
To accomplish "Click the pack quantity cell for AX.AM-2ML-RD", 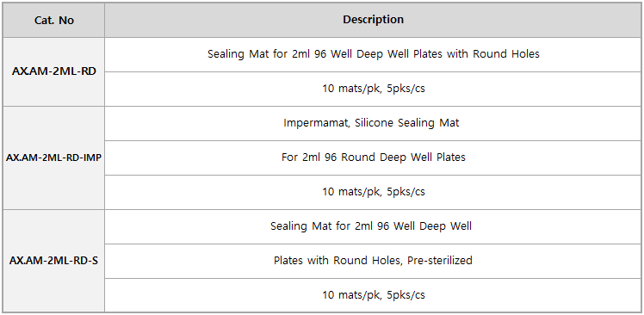I will (x=373, y=90).
